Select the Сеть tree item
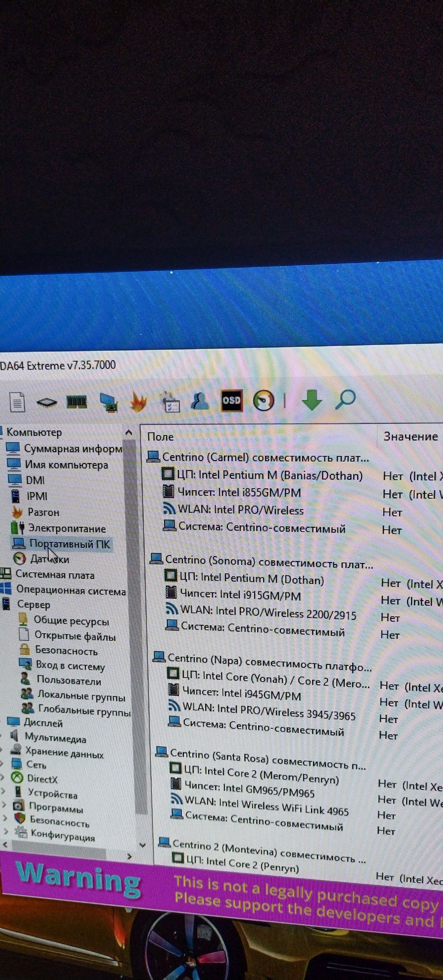Screen dimensions: 443x980 [36, 764]
